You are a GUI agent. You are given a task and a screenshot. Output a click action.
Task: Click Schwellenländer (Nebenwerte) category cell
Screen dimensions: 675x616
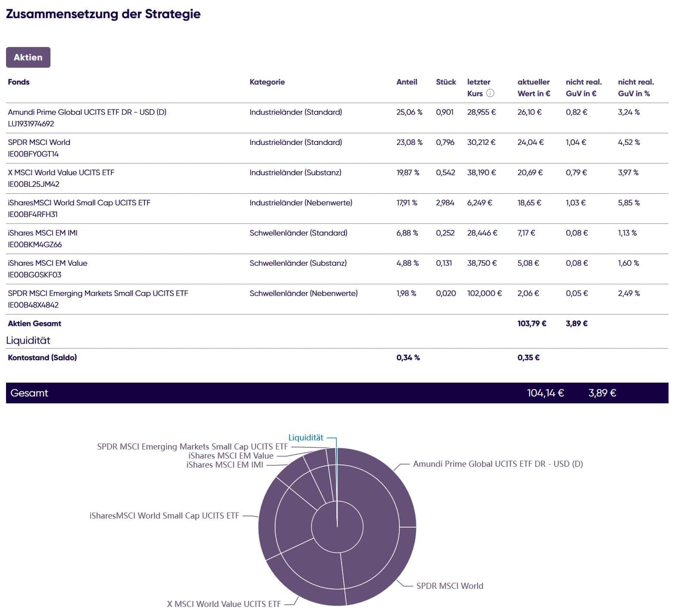pyautogui.click(x=304, y=293)
